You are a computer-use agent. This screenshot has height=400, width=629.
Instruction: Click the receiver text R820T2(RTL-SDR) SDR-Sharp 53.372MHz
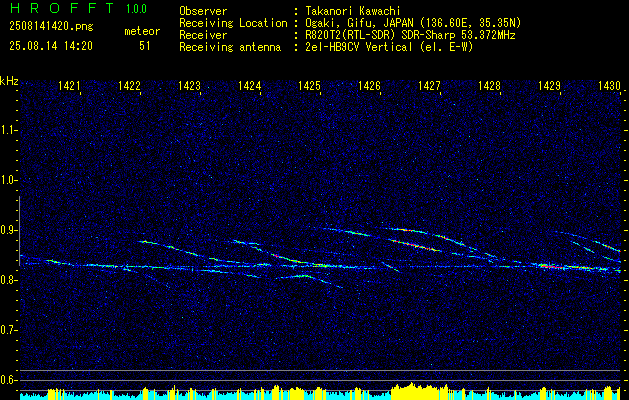(410, 35)
